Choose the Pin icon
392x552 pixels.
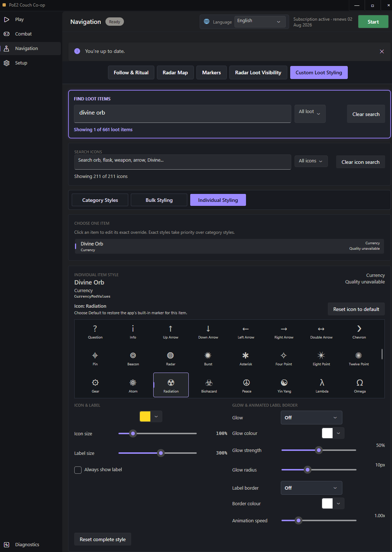pyautogui.click(x=95, y=358)
